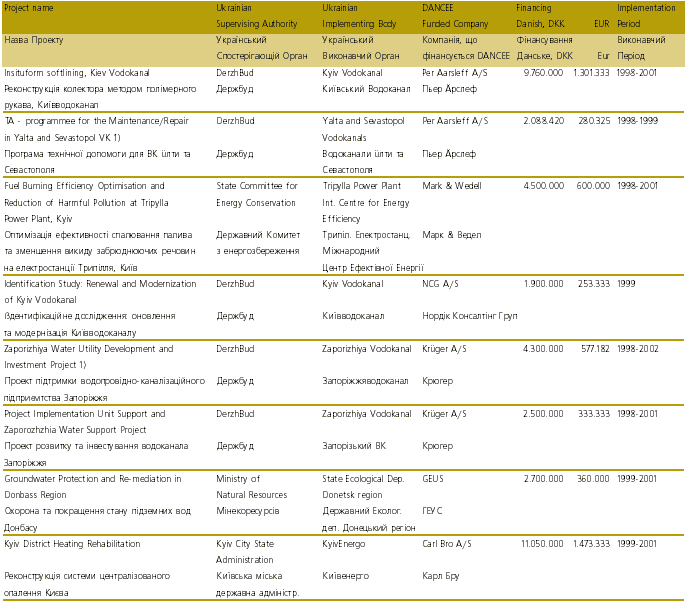Click the 'Запорізький ВК' cell
This screenshot has width=686, height=605.
coord(354,446)
